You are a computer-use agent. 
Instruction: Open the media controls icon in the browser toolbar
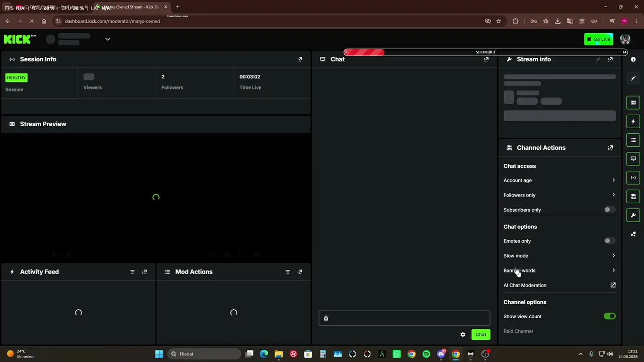[612, 21]
